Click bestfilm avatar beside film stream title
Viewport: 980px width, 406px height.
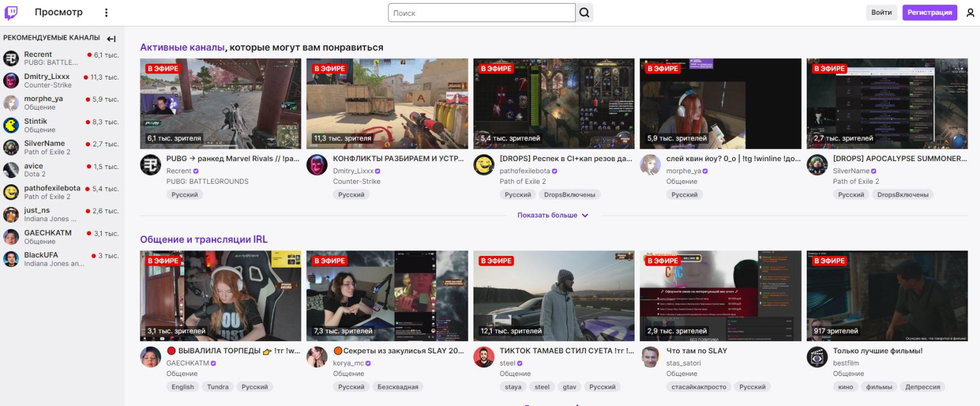(817, 357)
